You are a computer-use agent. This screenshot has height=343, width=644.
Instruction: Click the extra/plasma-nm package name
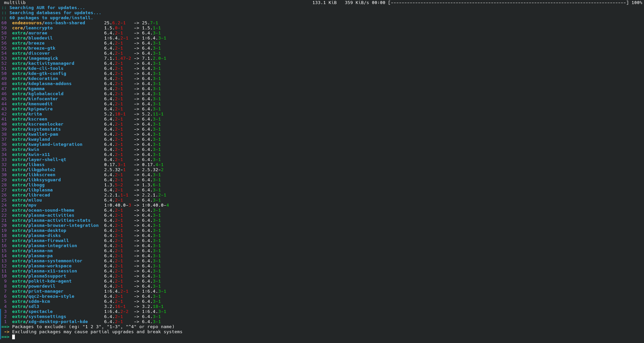click(x=32, y=251)
